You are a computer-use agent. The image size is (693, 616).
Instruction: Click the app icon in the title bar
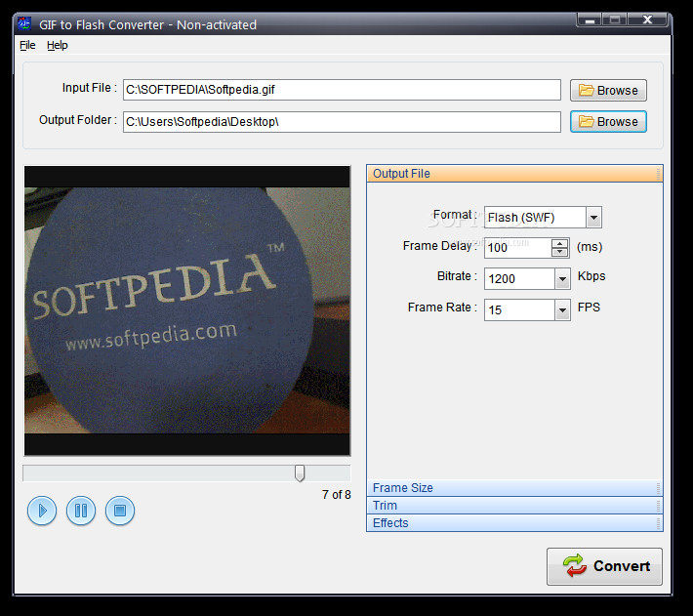click(24, 23)
